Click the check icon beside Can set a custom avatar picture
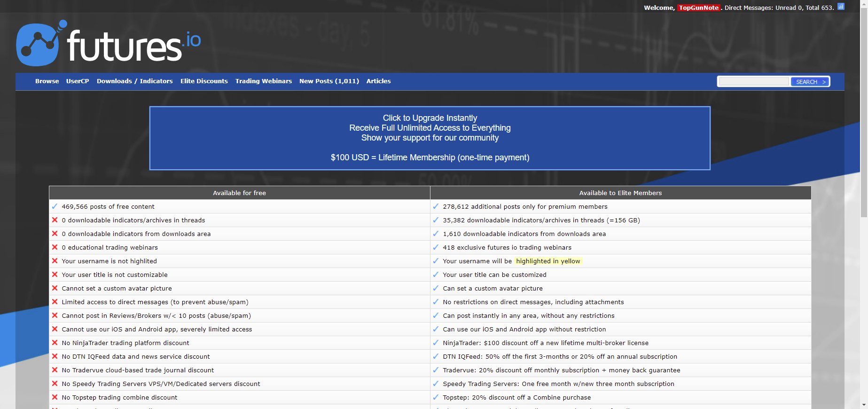The image size is (868, 409). click(436, 288)
